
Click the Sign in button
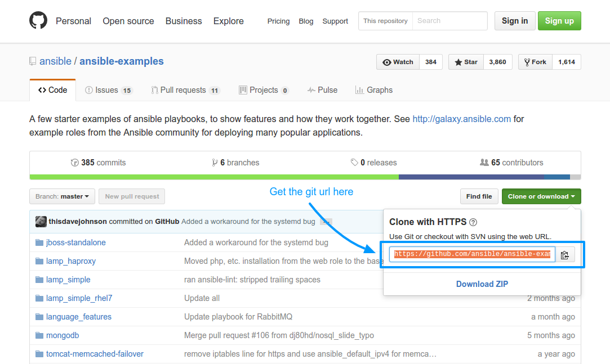pyautogui.click(x=515, y=21)
